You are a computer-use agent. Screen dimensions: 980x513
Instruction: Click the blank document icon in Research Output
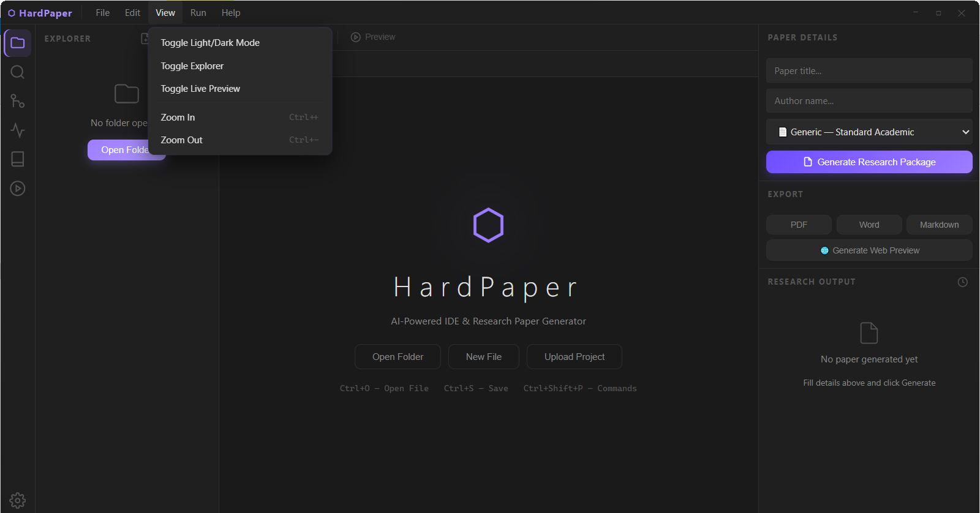[x=869, y=333]
